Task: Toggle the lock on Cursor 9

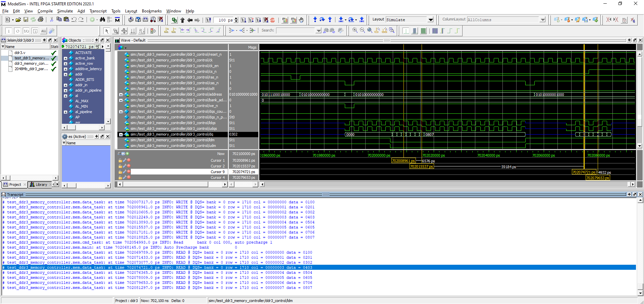Action: 120,172
